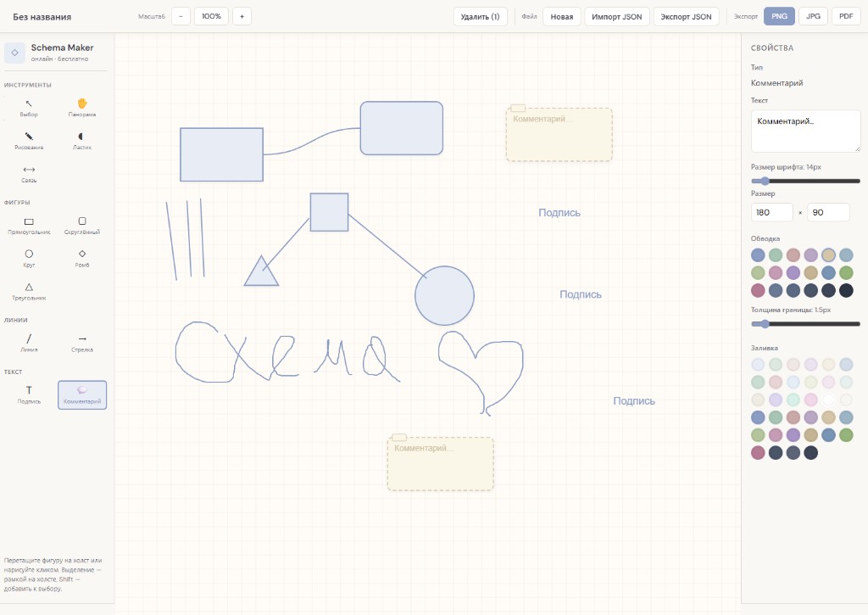Adjust the Толщина границы thickness slider

(805, 324)
